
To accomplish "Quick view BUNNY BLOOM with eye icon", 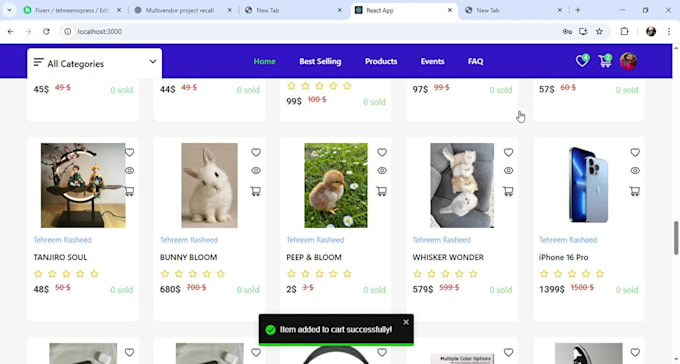I will point(256,171).
